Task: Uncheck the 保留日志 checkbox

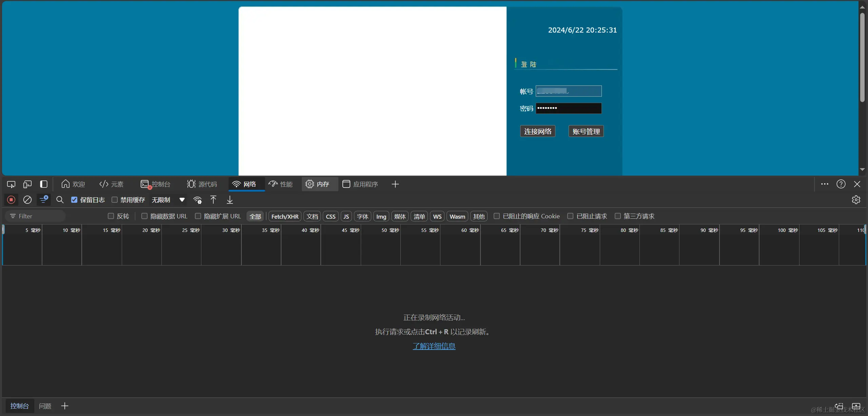Action: (x=74, y=200)
